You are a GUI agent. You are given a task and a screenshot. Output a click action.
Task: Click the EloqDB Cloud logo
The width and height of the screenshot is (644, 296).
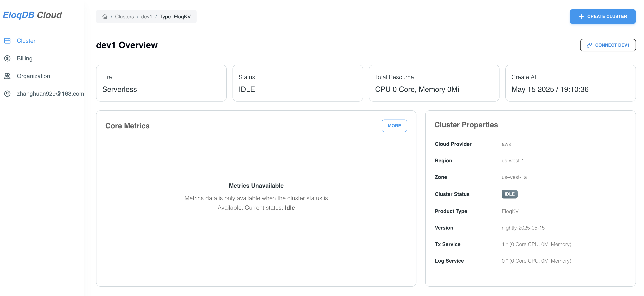click(x=32, y=15)
